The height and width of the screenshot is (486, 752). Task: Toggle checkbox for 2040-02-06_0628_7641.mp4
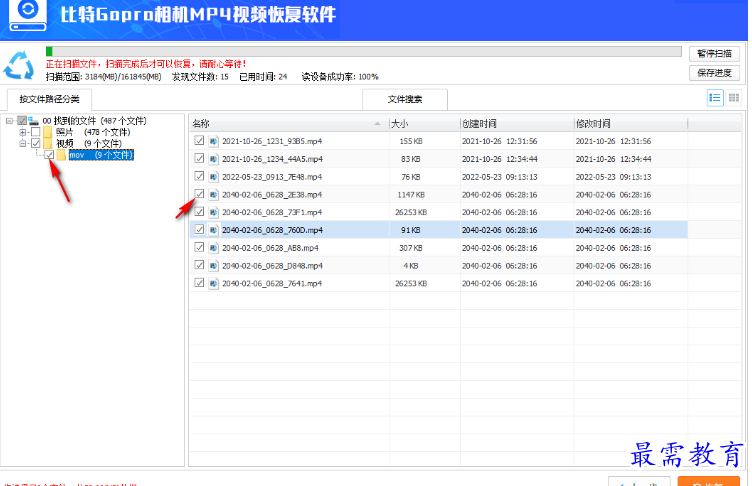click(x=200, y=283)
